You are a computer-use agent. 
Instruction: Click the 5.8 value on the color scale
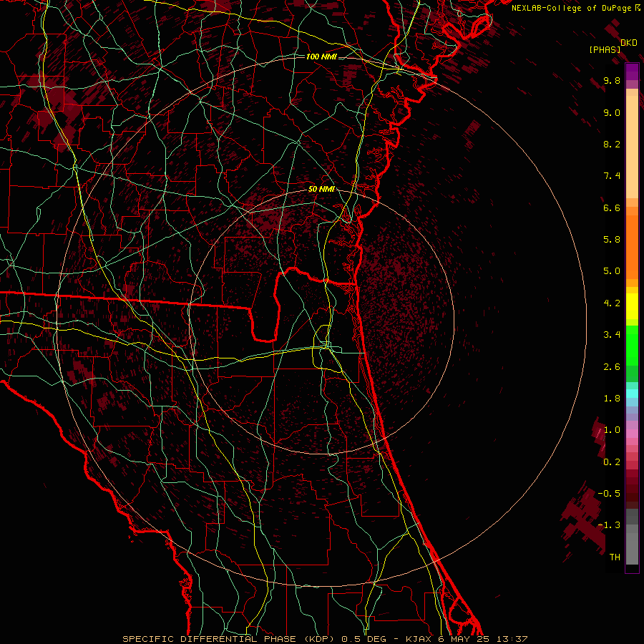(612, 240)
